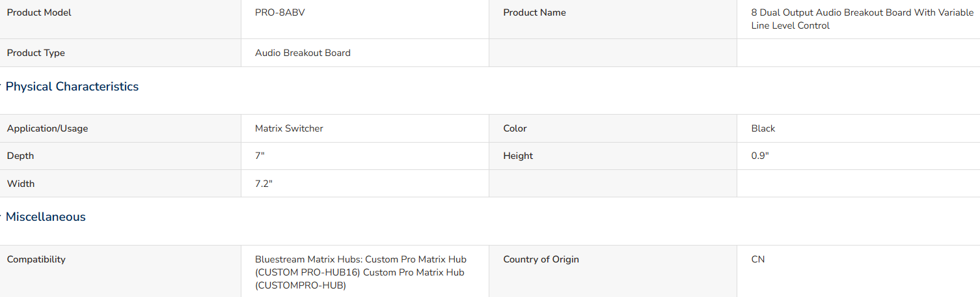Select the Audio Breakout Board type value

click(303, 53)
